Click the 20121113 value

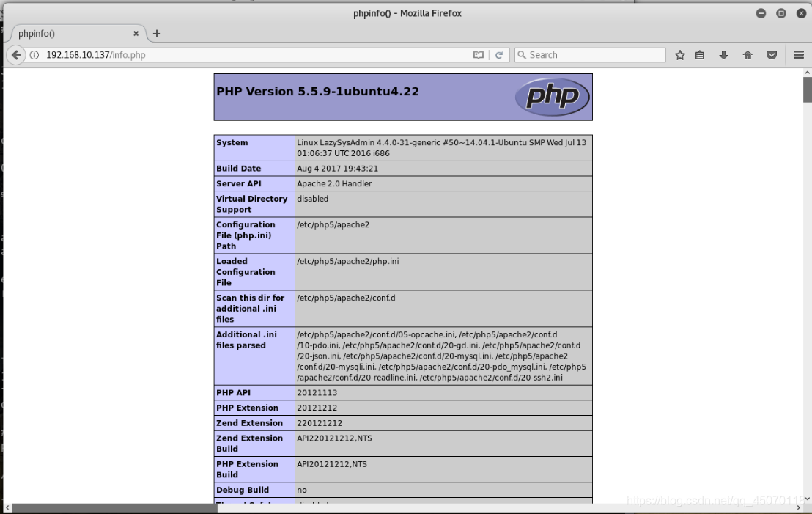(317, 393)
